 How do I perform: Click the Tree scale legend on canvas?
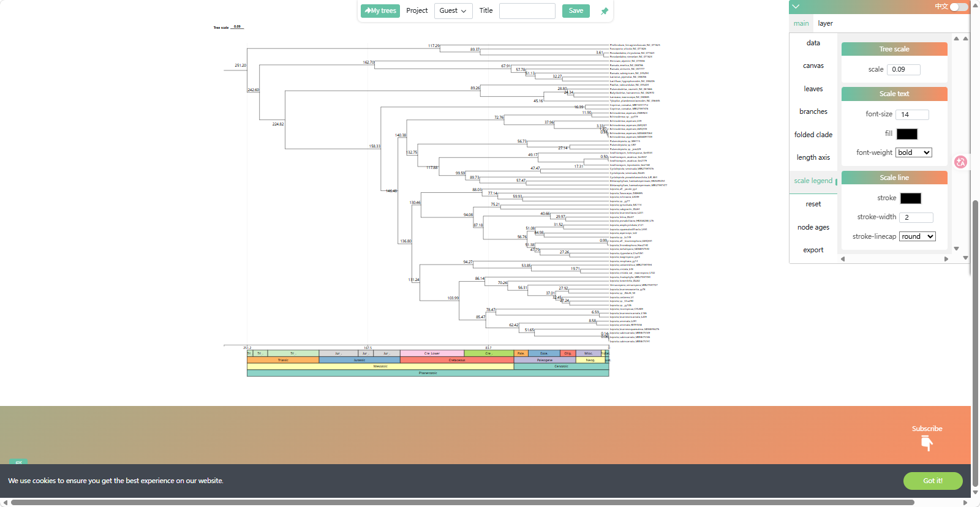[x=228, y=27]
